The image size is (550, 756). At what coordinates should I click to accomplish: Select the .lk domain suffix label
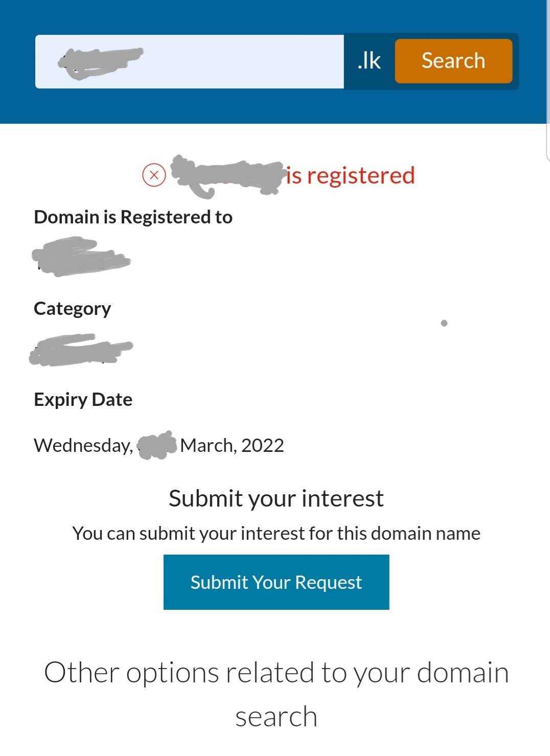coord(369,61)
